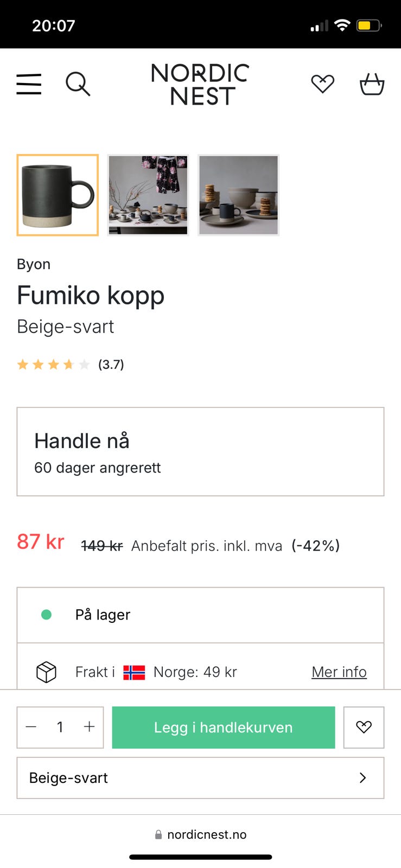This screenshot has height=868, width=401.
Task: Click the green in-stock status dot
Action: click(47, 615)
